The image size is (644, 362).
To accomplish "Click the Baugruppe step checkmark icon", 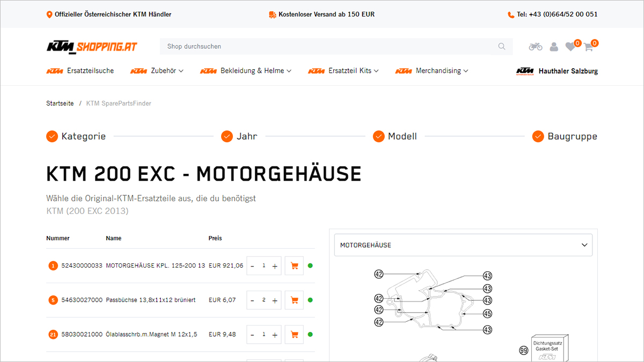I will (x=538, y=136).
